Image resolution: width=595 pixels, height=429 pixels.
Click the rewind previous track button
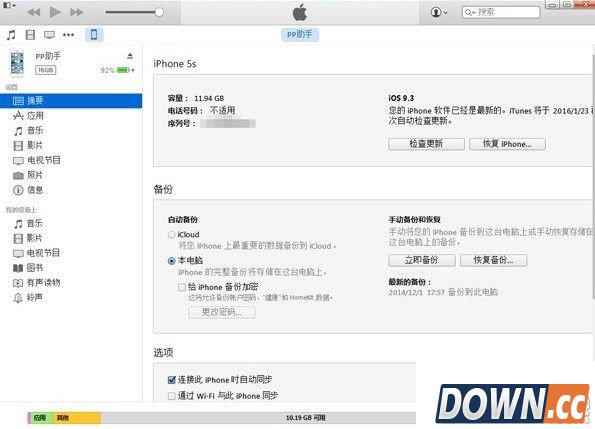34,12
